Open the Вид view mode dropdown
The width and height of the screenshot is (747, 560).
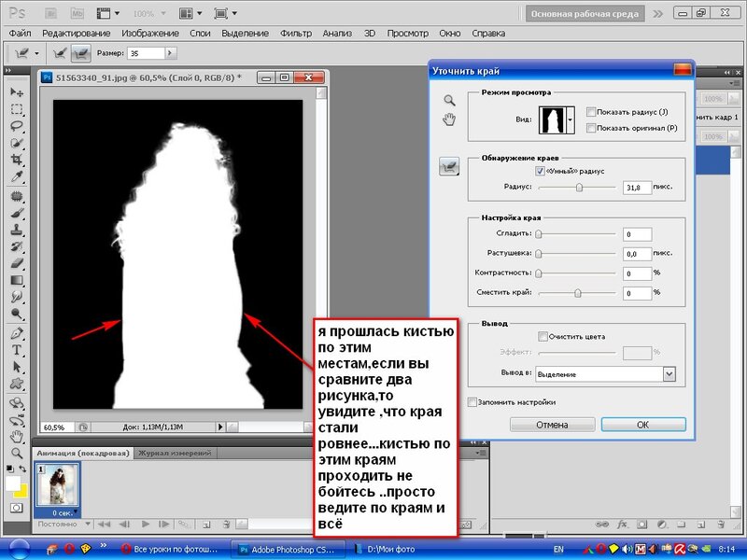(570, 119)
